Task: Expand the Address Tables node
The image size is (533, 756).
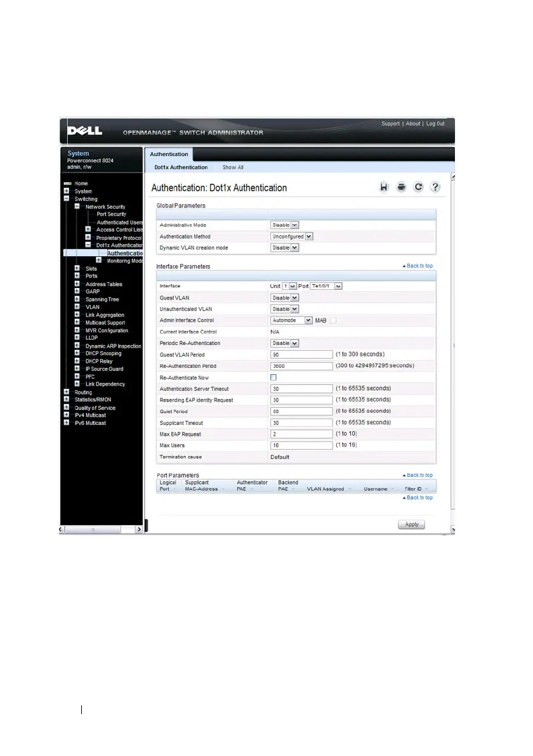Action: pyautogui.click(x=77, y=284)
